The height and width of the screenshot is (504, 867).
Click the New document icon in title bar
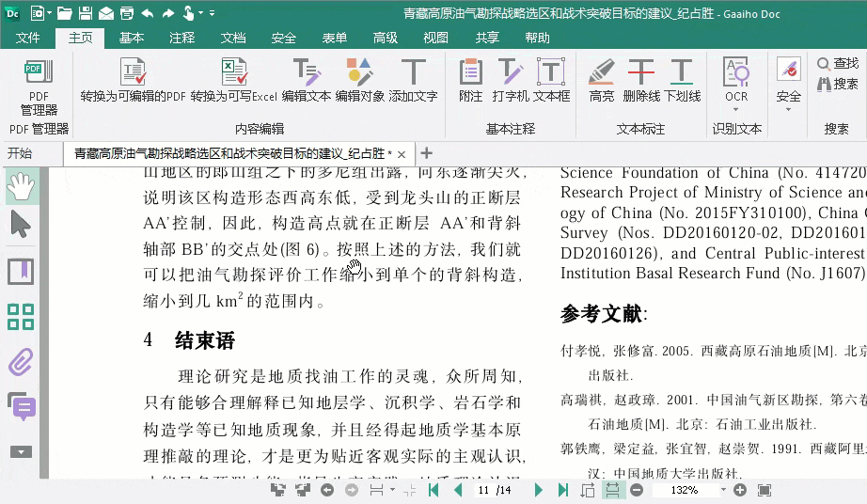click(37, 13)
